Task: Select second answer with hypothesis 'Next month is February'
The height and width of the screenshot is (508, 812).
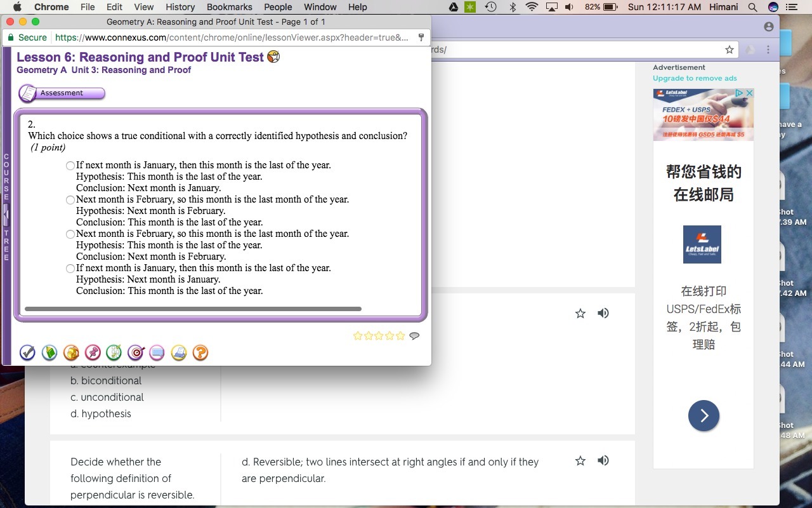Action: click(70, 200)
